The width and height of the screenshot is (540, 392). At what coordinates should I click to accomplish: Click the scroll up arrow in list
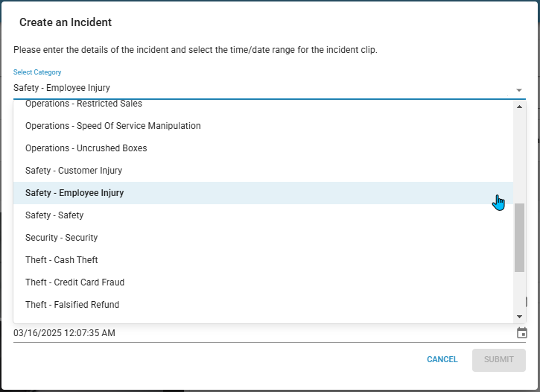point(519,107)
